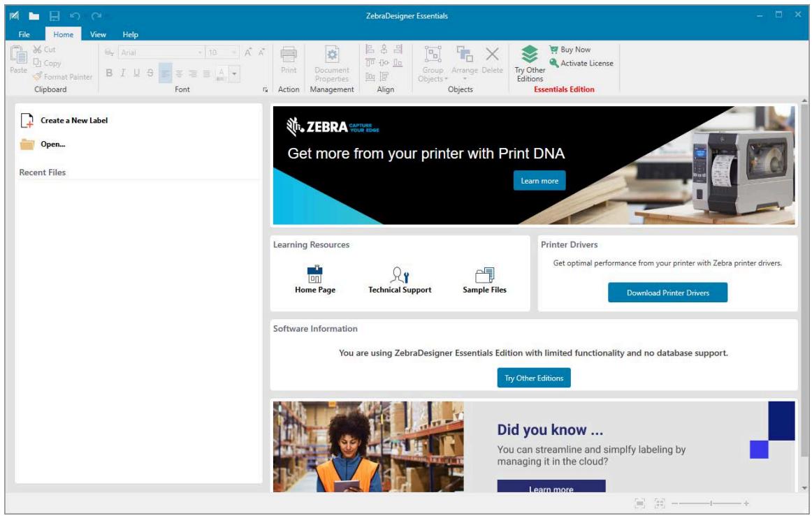Click the align middle vertically icon
The width and height of the screenshot is (812, 516).
(384, 63)
